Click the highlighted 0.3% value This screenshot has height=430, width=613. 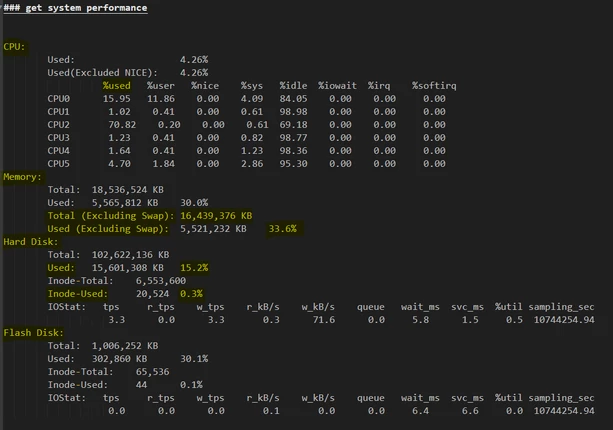(191, 294)
